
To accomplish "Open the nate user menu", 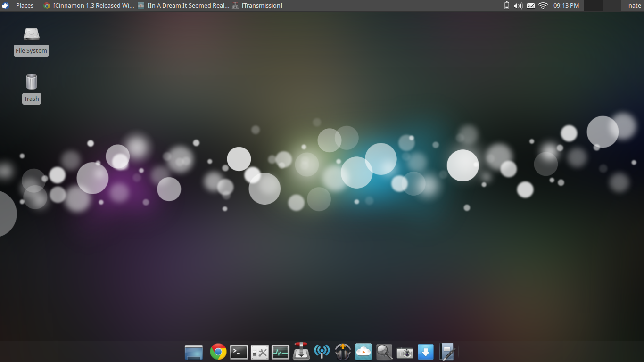I will [x=635, y=6].
